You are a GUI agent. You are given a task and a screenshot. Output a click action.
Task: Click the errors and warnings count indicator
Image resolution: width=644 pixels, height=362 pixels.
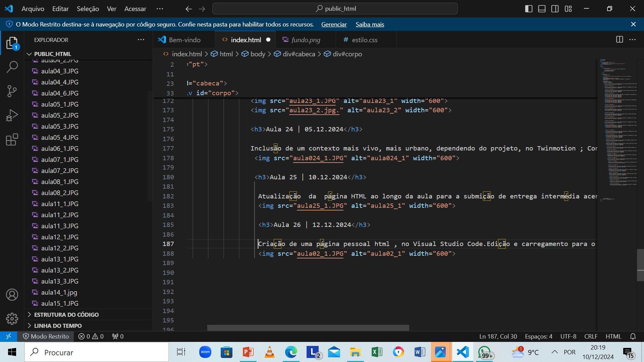91,336
